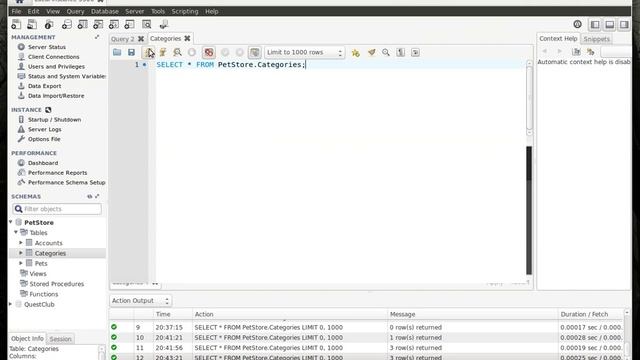Screen dimensions: 640x360
Task: Switch to the Query 2 tab
Action: pos(122,39)
